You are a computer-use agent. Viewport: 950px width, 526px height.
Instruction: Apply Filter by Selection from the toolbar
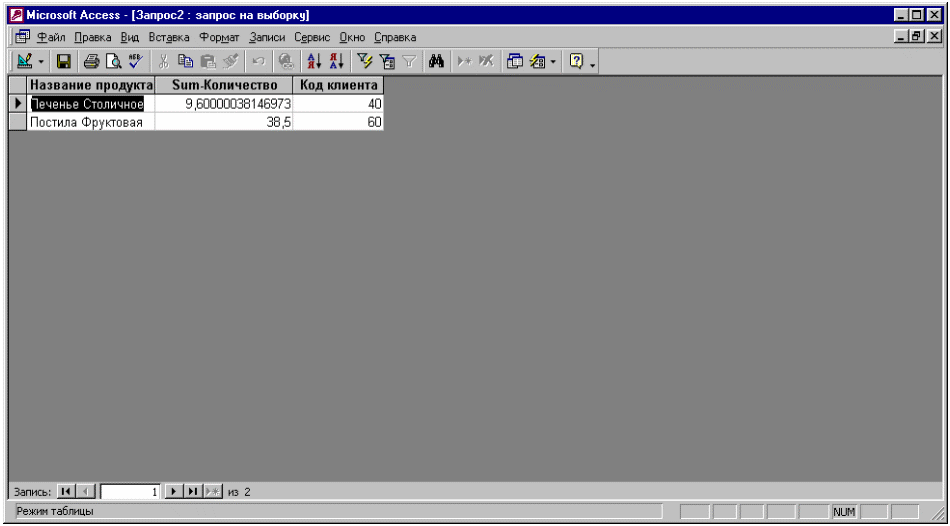pyautogui.click(x=364, y=61)
